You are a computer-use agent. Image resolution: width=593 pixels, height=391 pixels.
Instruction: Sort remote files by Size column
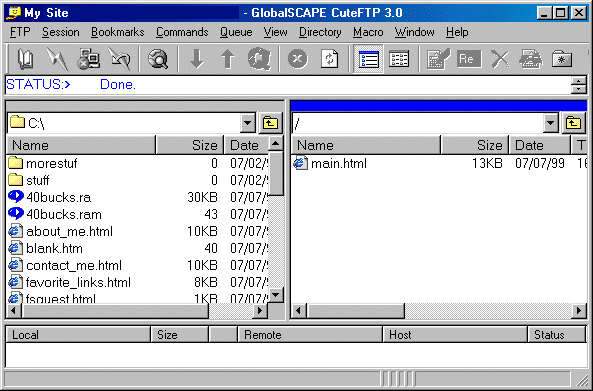pyautogui.click(x=475, y=145)
